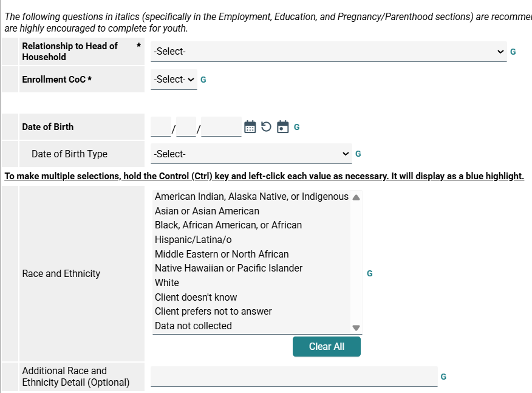
Task: Click the Date of Birth month field
Action: (161, 127)
